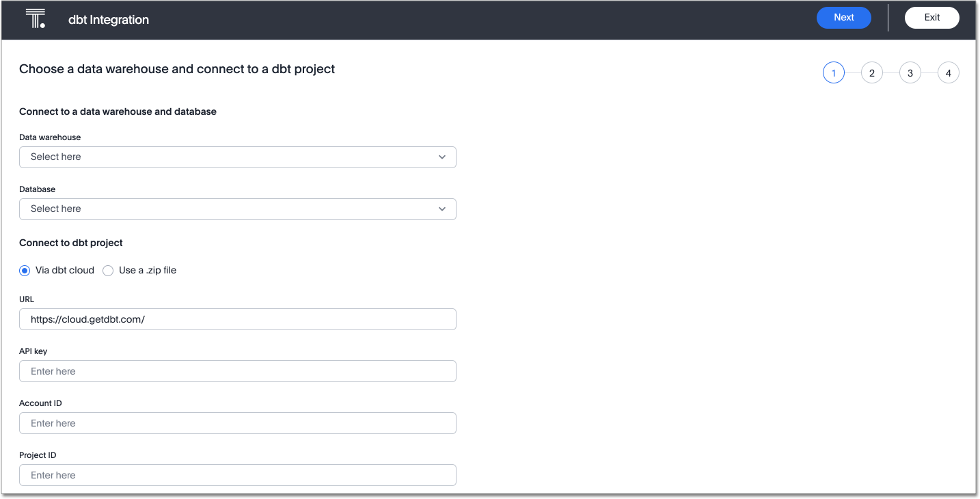Click the API key entry field
This screenshot has width=980, height=499.
237,370
